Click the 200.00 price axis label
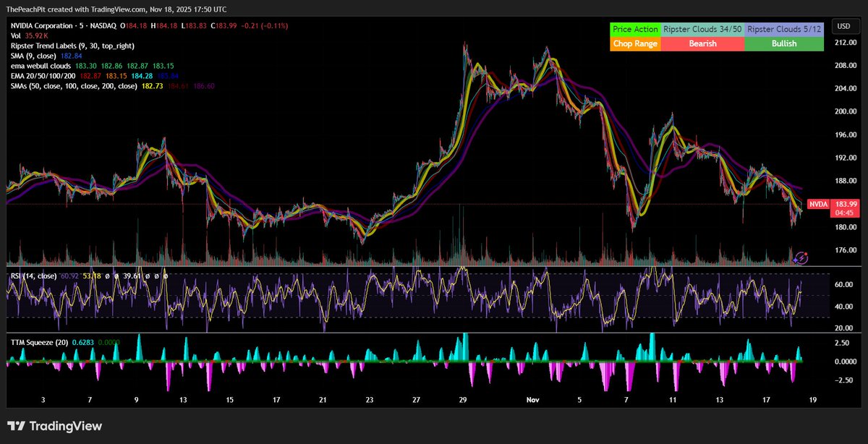This screenshot has height=444, width=868. pyautogui.click(x=846, y=111)
